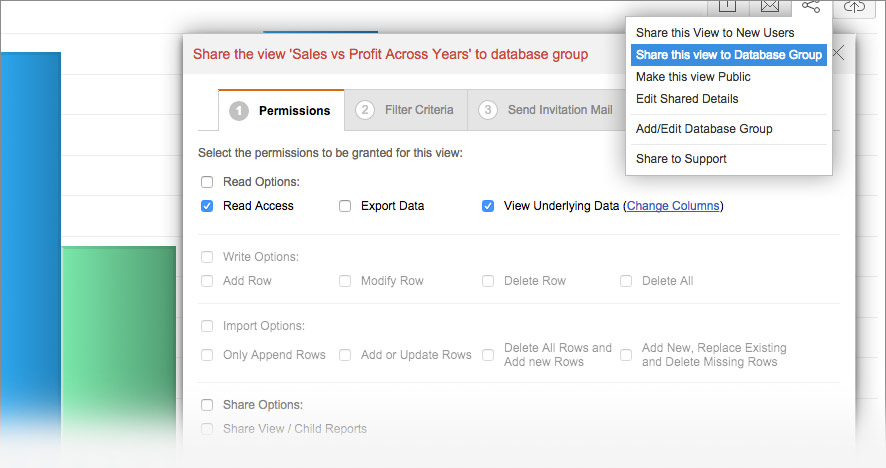Select Share this view to Database Group
This screenshot has height=468, width=886.
728,55
